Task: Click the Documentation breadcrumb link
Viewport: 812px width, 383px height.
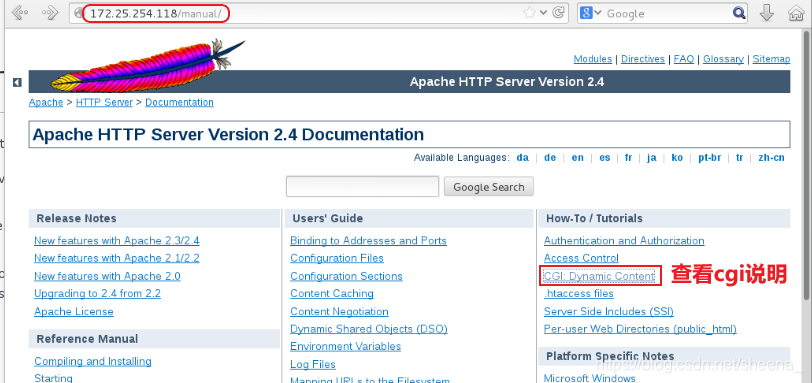Action: [179, 102]
